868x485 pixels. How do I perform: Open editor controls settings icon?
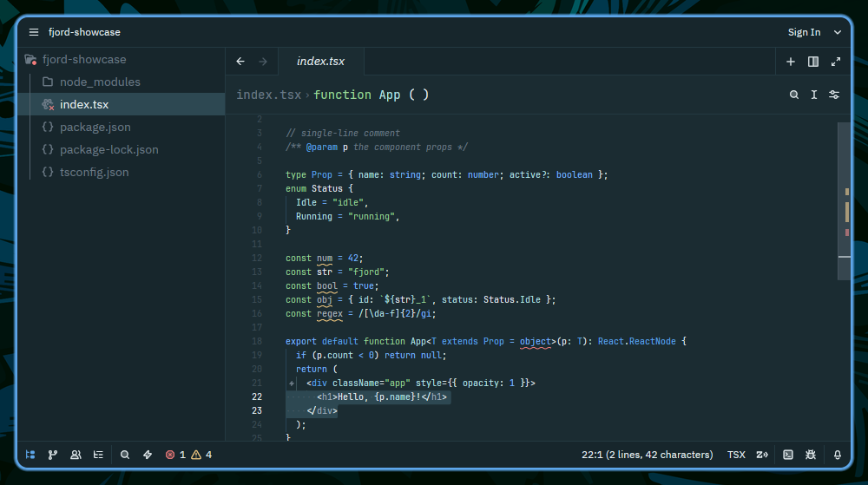[x=834, y=95]
